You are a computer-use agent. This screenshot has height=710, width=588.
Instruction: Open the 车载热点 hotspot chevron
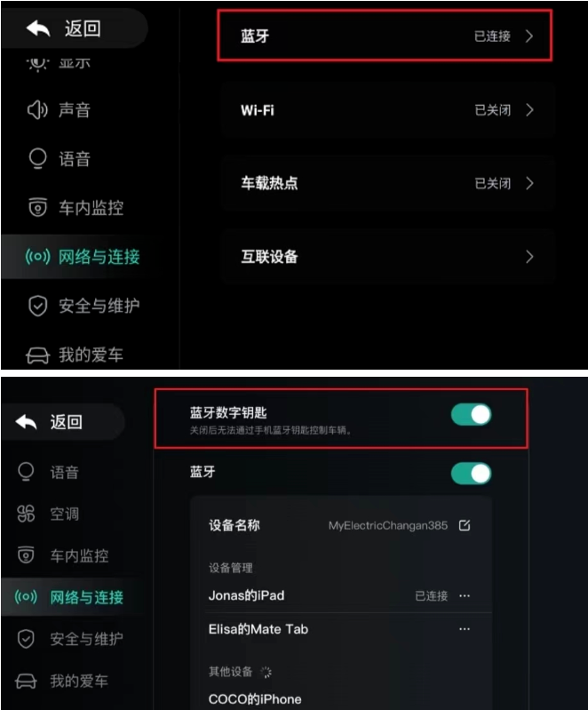coord(529,183)
